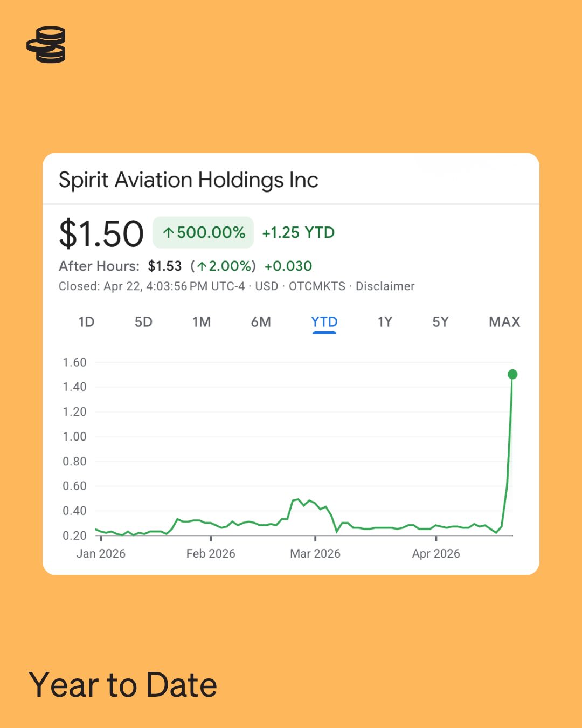Click the Mar 2026 axis label
The width and height of the screenshot is (582, 728).
315,554
